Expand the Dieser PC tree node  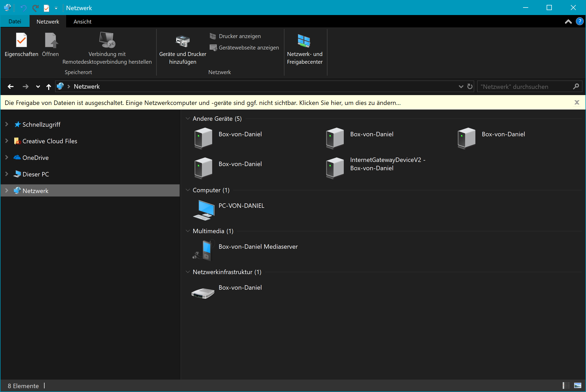click(7, 174)
